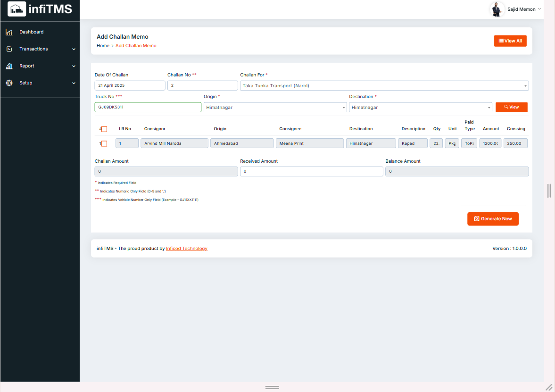555x392 pixels.
Task: Toggle the select-all checkbox in table header
Action: tap(104, 129)
